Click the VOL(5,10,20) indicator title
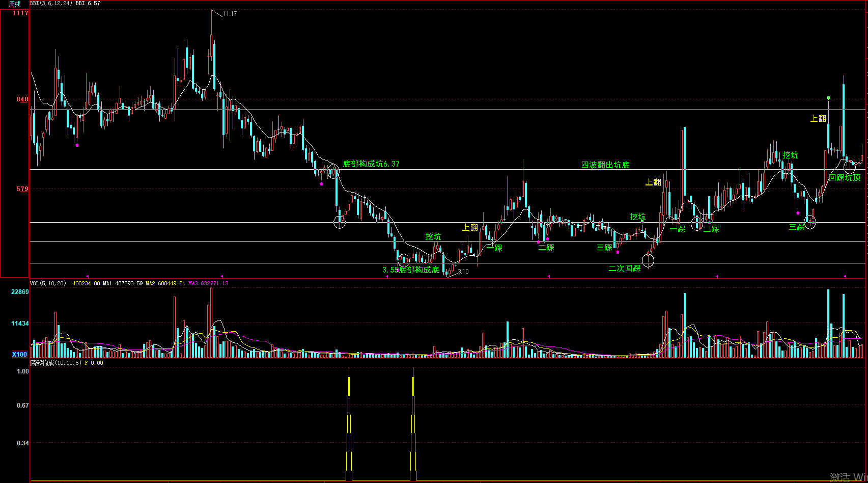The height and width of the screenshot is (483, 868). click(48, 283)
